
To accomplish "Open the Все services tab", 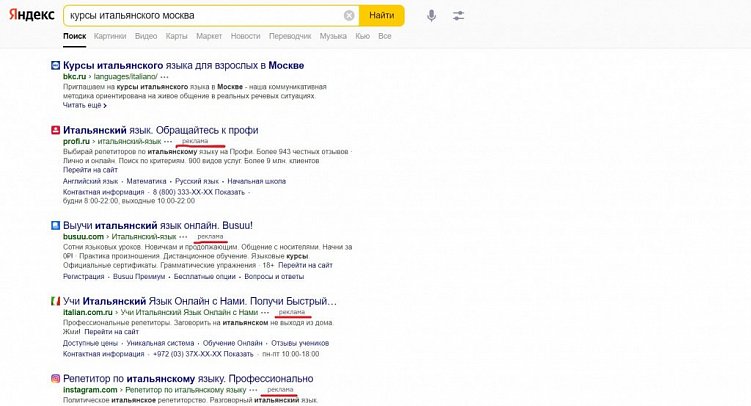I will pos(385,36).
